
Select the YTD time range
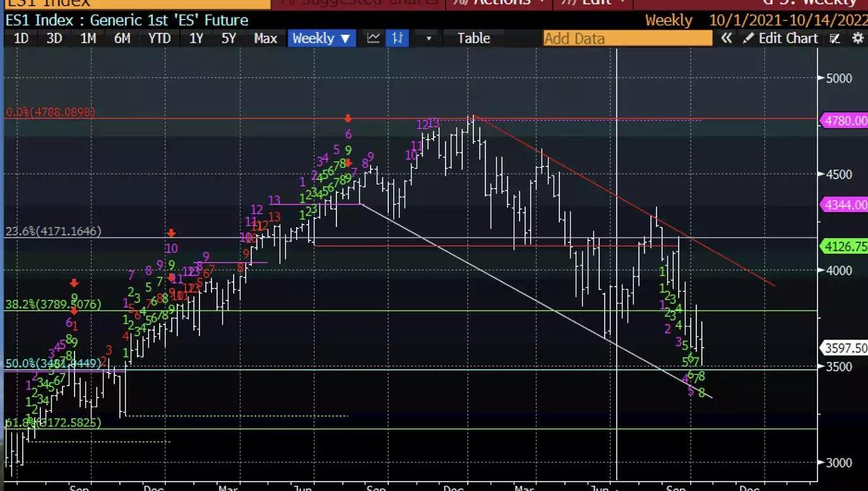point(159,38)
